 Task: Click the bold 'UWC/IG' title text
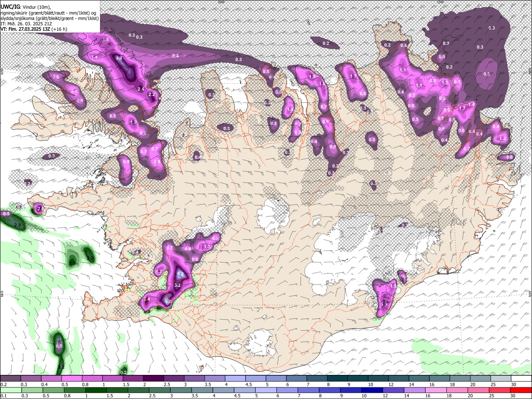click(x=10, y=7)
